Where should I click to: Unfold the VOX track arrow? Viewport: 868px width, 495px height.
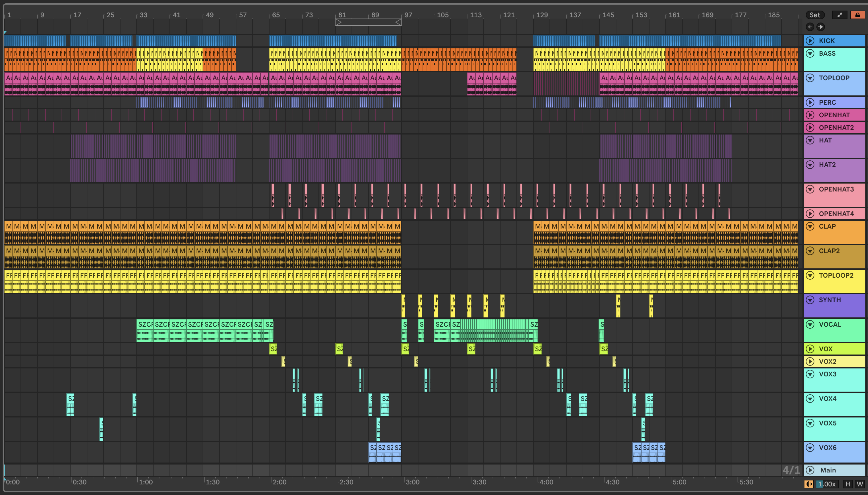(x=810, y=349)
